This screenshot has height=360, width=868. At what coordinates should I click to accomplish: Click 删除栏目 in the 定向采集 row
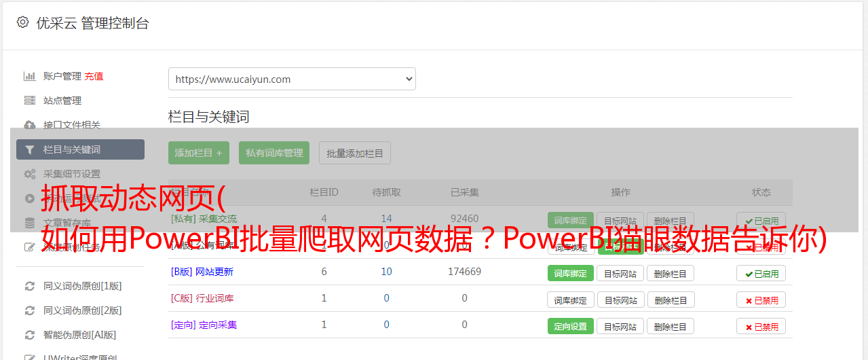[x=671, y=326]
